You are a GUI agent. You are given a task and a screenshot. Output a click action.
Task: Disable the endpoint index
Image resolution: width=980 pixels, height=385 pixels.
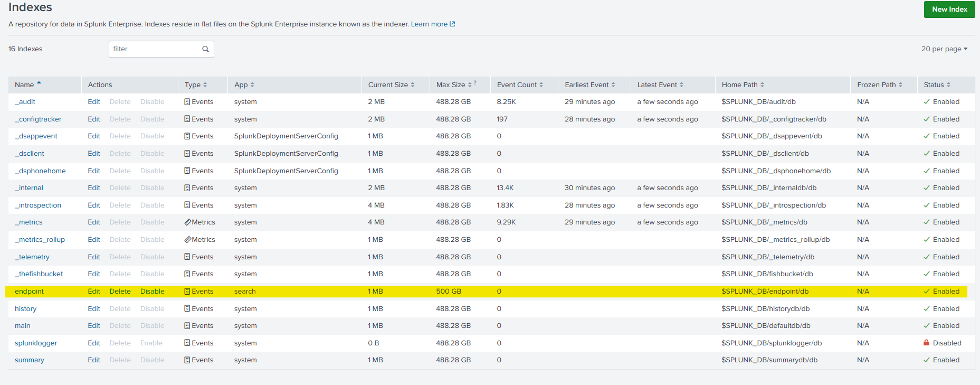(x=152, y=292)
